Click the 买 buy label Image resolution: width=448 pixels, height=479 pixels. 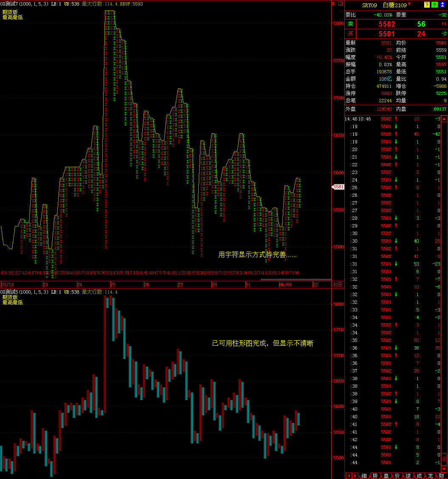point(350,34)
